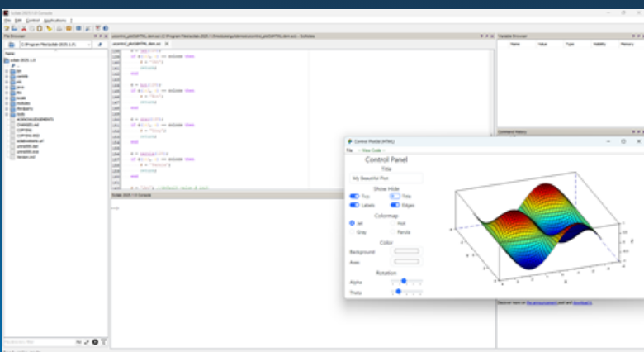Toggle the Edges visibility switch
The height and width of the screenshot is (352, 644).
pyautogui.click(x=395, y=205)
